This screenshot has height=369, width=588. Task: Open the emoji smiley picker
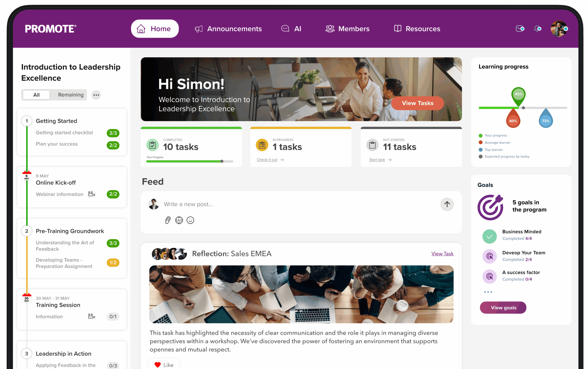tap(190, 220)
